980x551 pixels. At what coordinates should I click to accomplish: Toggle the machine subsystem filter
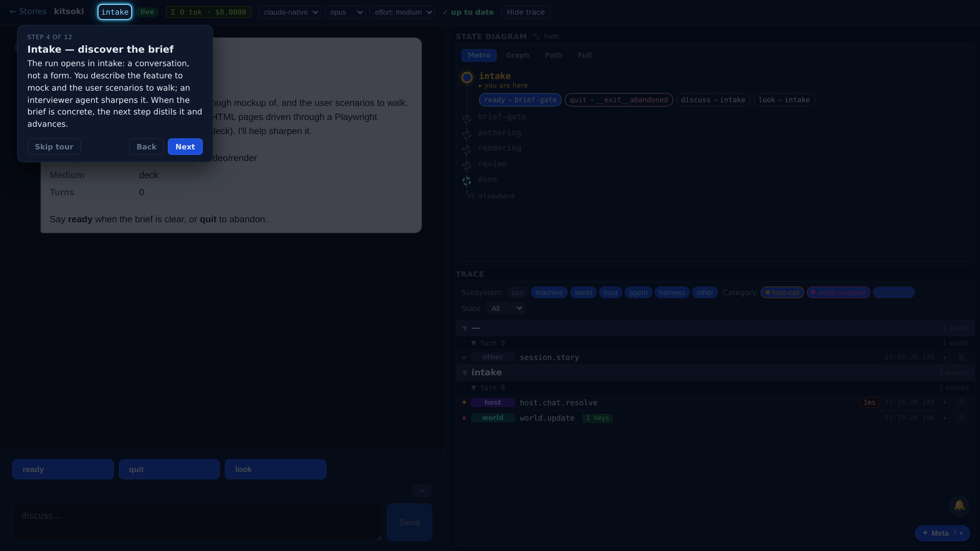[549, 292]
